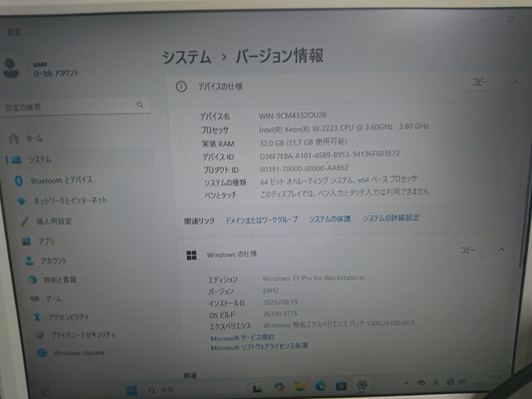The image size is (532, 399).
Task: Launch Microsoft Edge from taskbar
Action: [320, 386]
